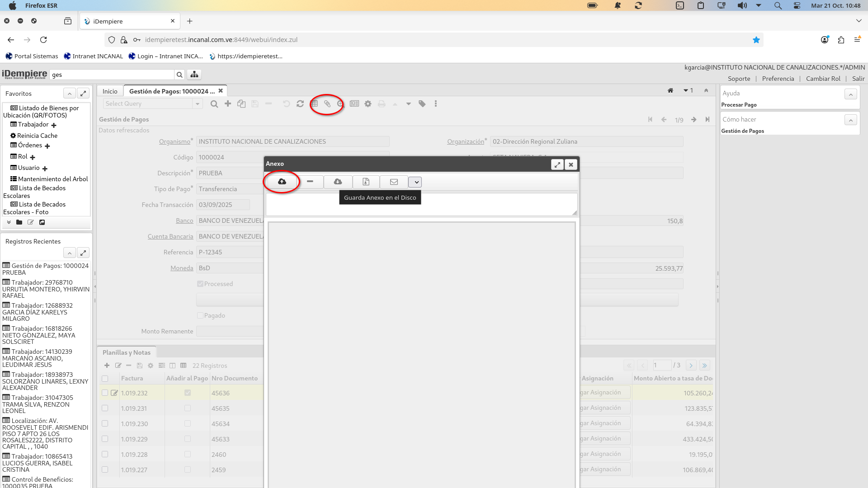Click the minus delete button in Anexo dialog
This screenshot has height=488, width=868.
click(x=310, y=182)
